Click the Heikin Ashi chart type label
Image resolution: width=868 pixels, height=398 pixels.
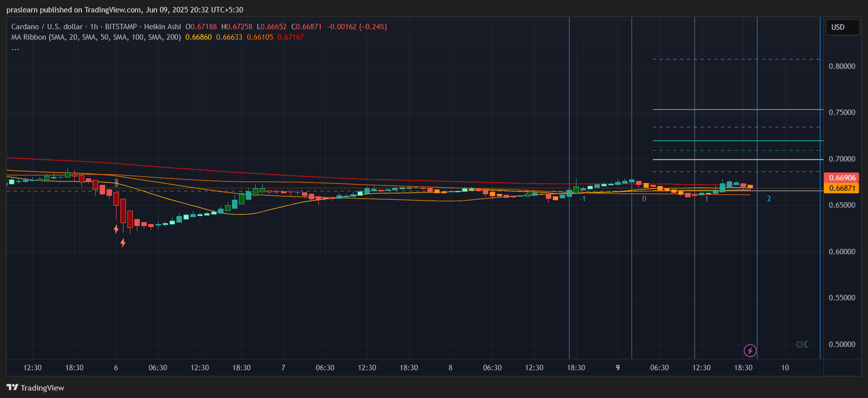163,27
